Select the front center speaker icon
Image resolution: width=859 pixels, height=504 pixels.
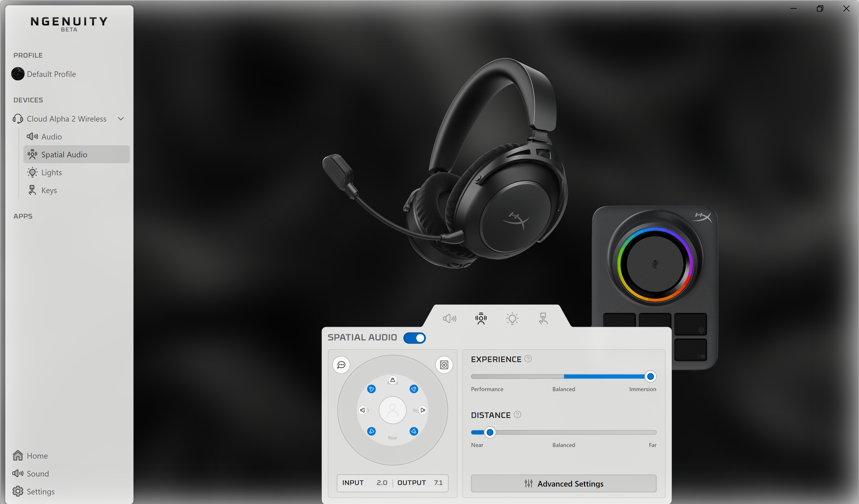(393, 380)
